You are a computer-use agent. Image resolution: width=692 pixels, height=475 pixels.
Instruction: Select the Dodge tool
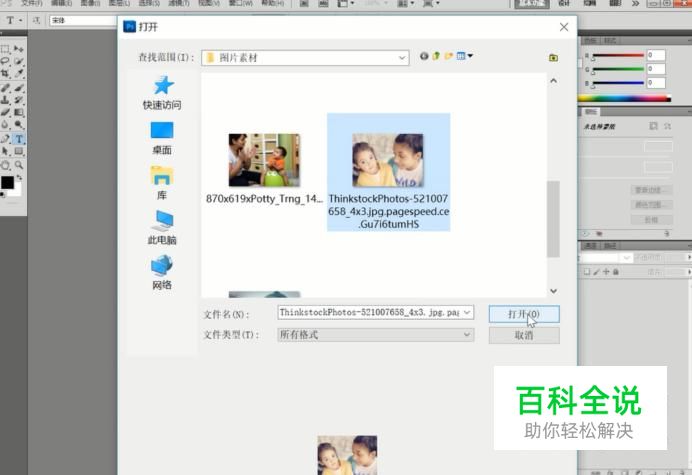point(19,125)
